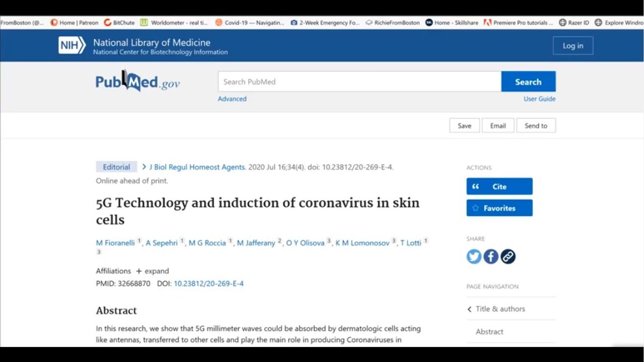Copy permalink using the link icon
This screenshot has width=644, height=362.
point(508,256)
